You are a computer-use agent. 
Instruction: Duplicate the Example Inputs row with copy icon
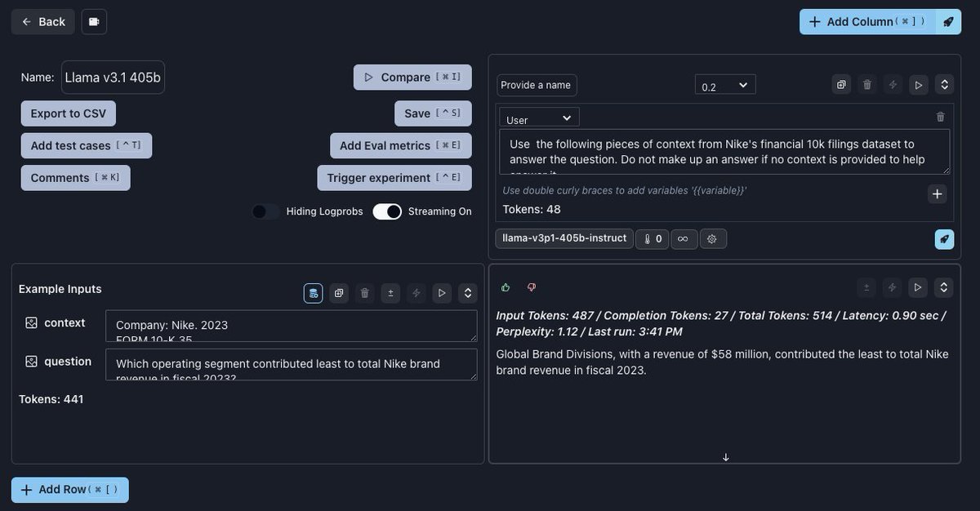point(339,293)
